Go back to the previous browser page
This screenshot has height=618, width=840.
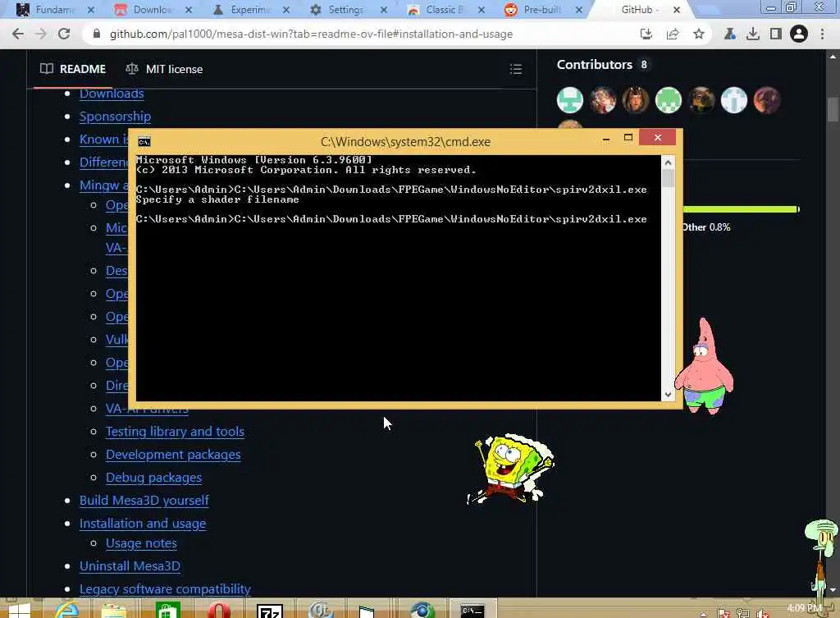pyautogui.click(x=18, y=34)
